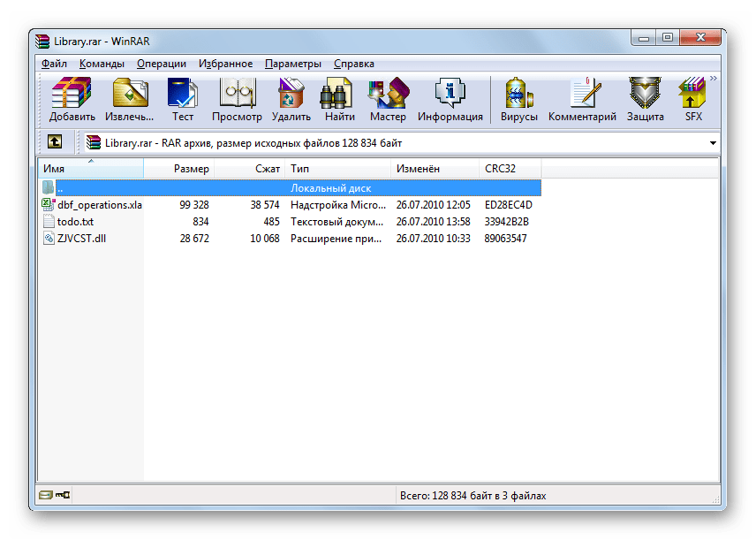Click the date 26.07.2010 13:58

coord(433,222)
